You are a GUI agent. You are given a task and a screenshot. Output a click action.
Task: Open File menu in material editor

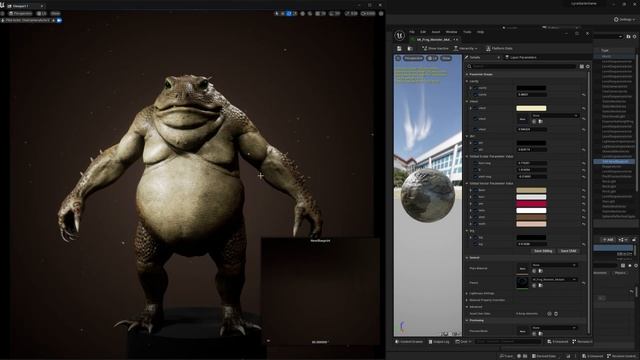coord(412,32)
